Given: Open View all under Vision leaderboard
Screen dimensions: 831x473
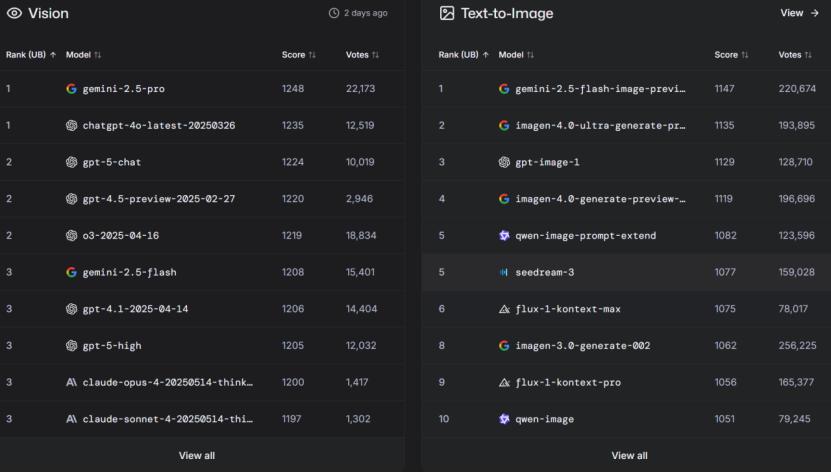Looking at the screenshot, I should 196,455.
